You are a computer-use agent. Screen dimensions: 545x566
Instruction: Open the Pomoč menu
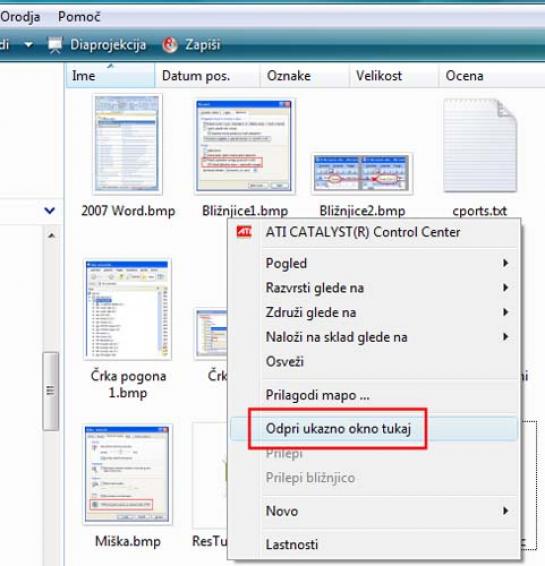(x=79, y=17)
